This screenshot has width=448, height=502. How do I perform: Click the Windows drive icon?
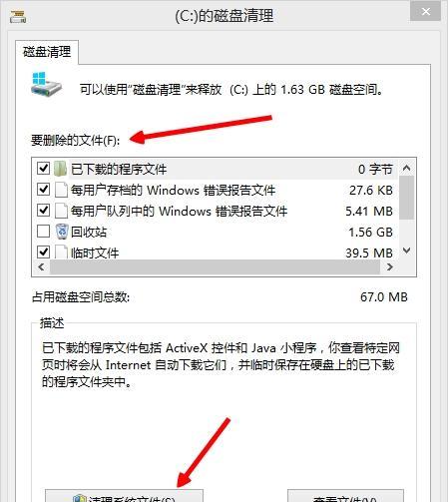point(46,85)
